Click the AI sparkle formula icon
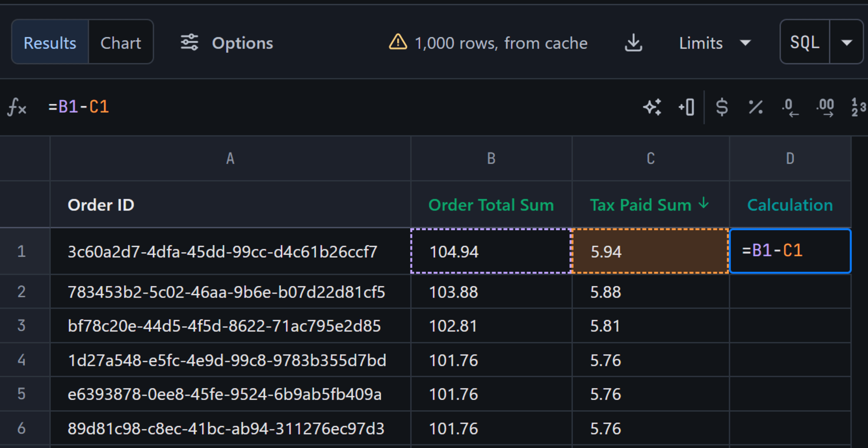The image size is (868, 448). pyautogui.click(x=652, y=107)
